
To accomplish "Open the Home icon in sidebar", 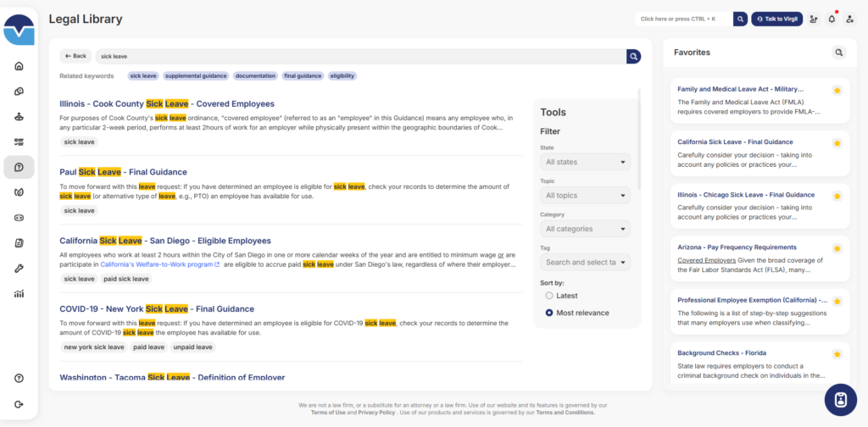I will [19, 66].
